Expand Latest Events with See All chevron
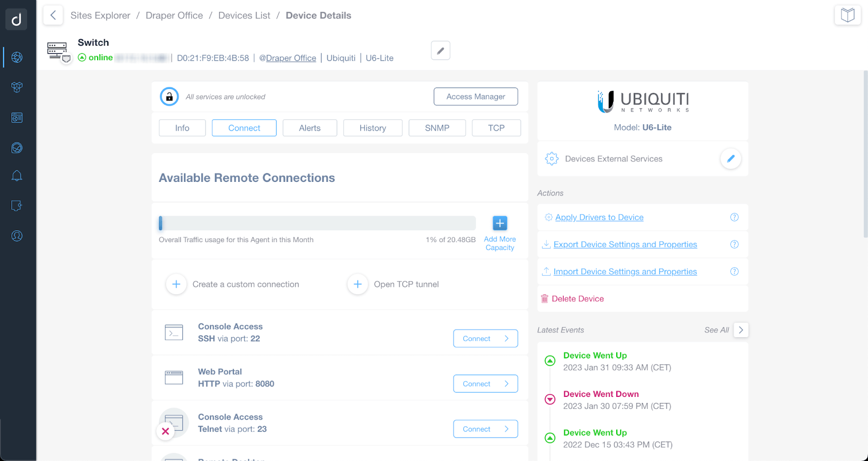This screenshot has height=461, width=868. (x=741, y=330)
